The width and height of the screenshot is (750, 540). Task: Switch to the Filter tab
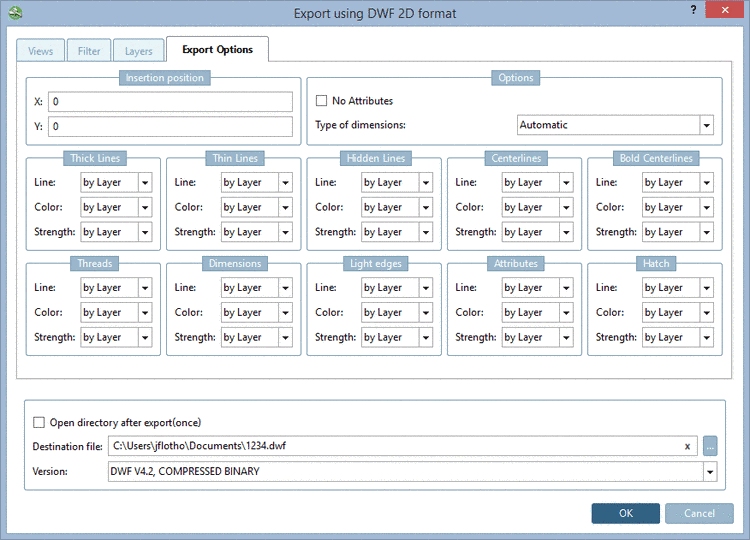pyautogui.click(x=89, y=50)
